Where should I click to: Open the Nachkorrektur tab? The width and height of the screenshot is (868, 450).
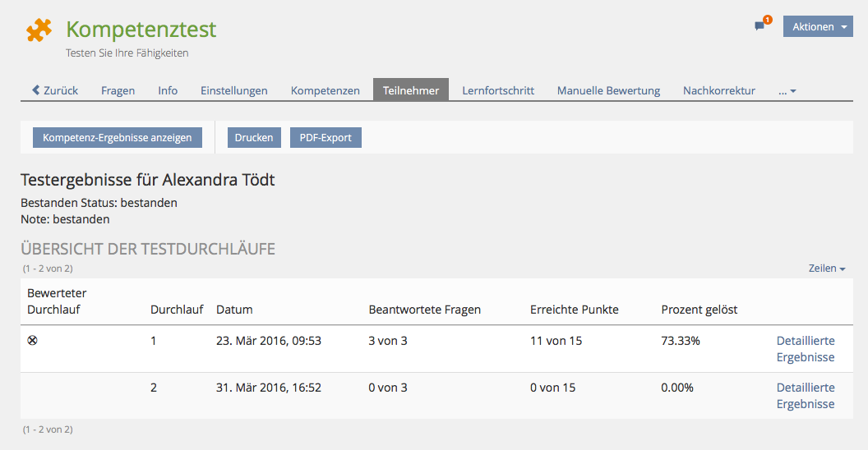coord(718,90)
